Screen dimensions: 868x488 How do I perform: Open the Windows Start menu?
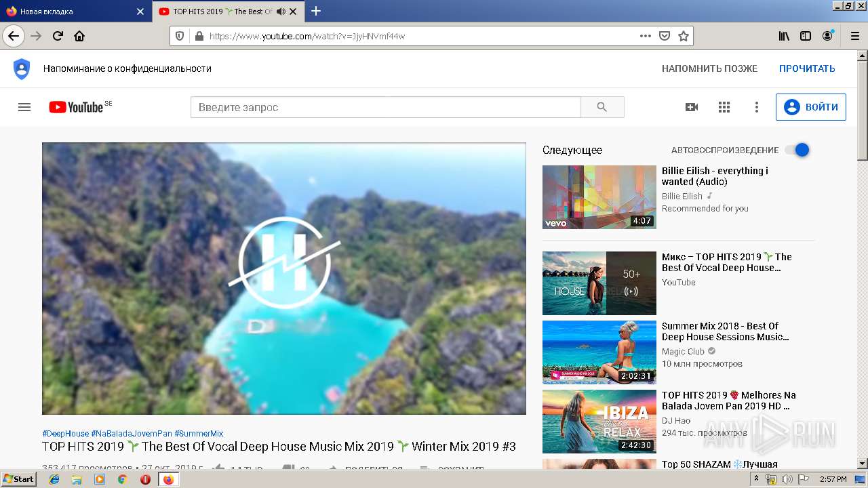click(x=18, y=479)
